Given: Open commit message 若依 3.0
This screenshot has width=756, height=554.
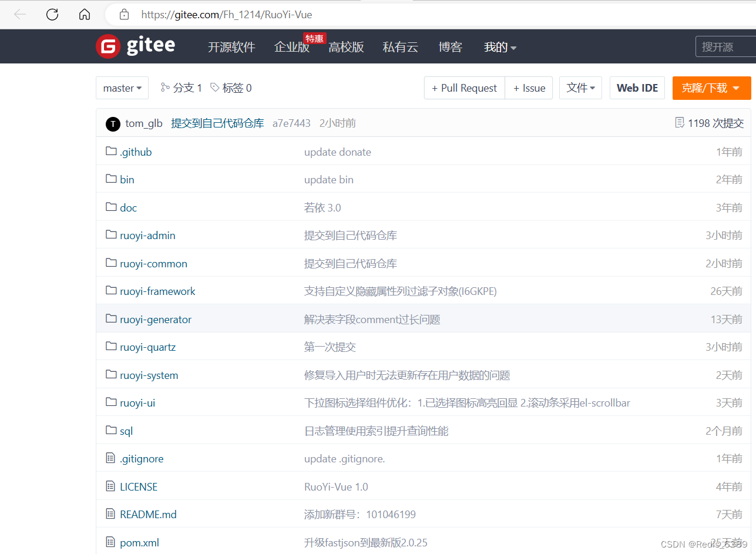Looking at the screenshot, I should click(322, 207).
